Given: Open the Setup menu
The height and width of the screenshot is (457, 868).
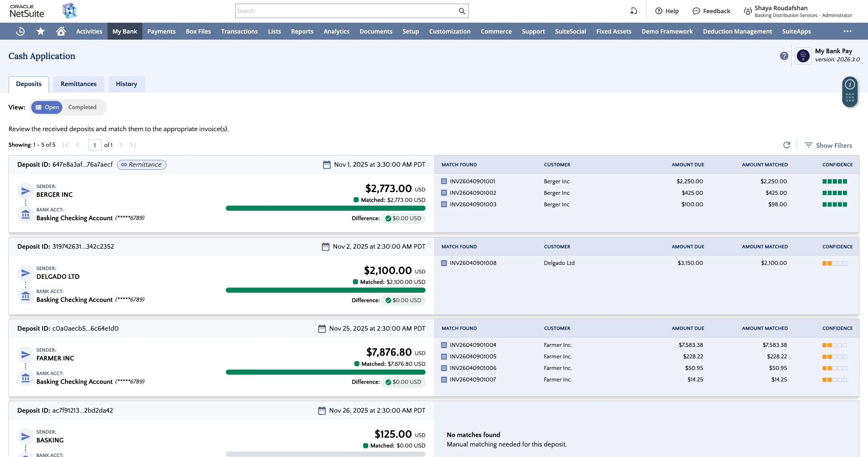Looking at the screenshot, I should tap(411, 31).
